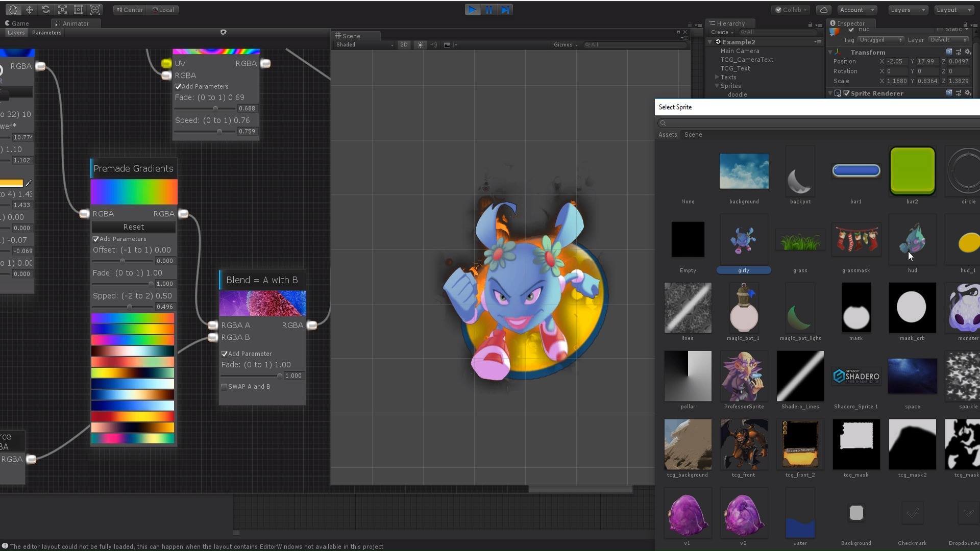Click the eye icon in Animator header
Image resolution: width=980 pixels, height=551 pixels.
click(x=223, y=32)
